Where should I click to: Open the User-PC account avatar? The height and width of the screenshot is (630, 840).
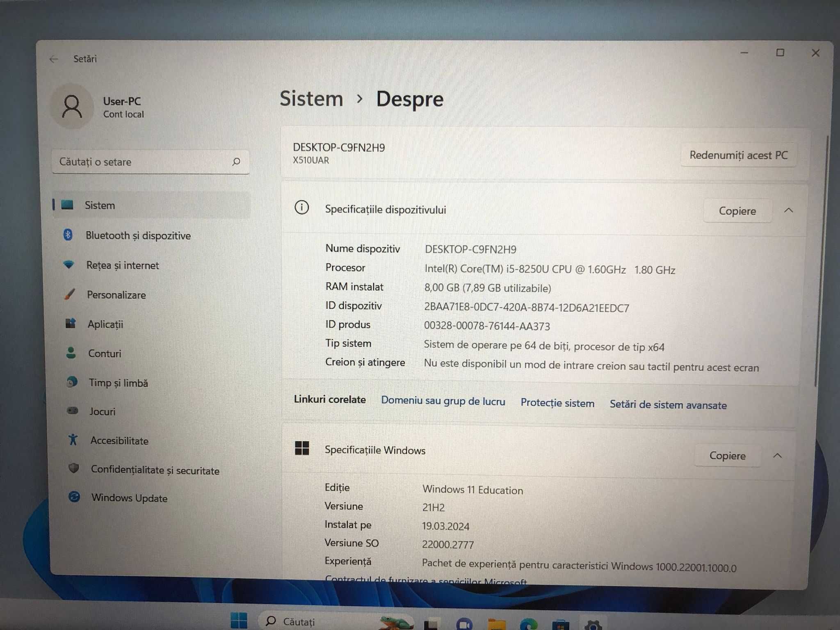(72, 107)
